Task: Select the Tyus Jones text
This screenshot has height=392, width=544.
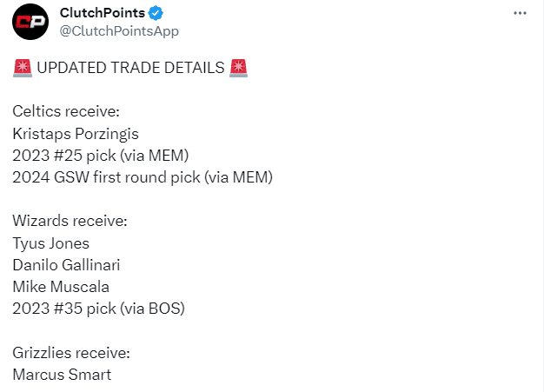Action: click(x=51, y=243)
